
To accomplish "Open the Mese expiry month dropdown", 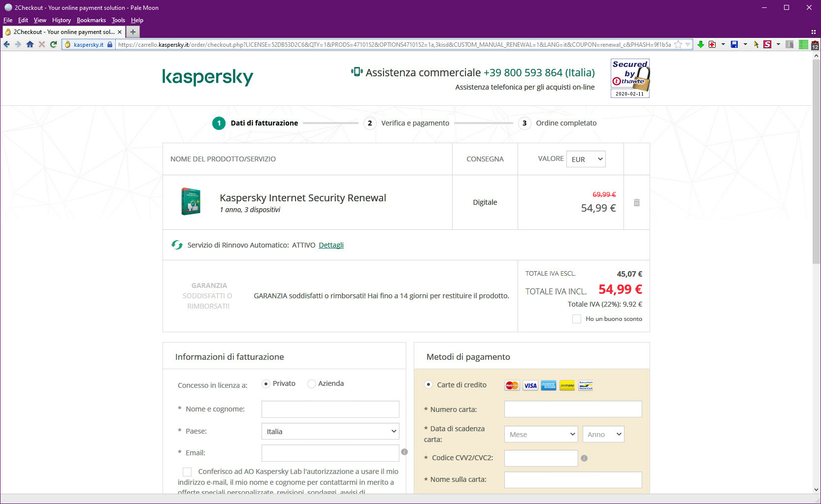I will 541,434.
